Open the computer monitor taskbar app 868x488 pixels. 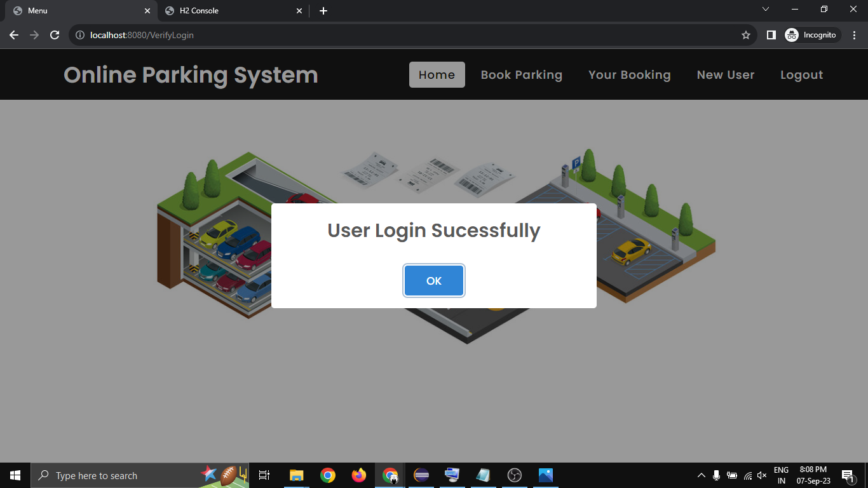[x=452, y=475]
